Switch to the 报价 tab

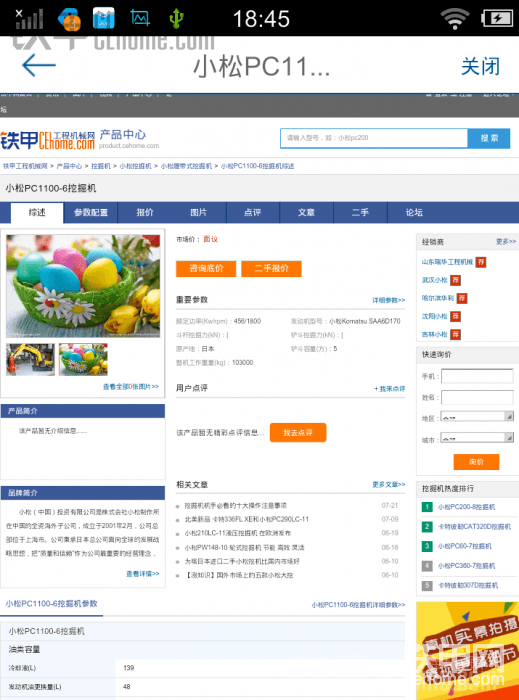pyautogui.click(x=145, y=212)
